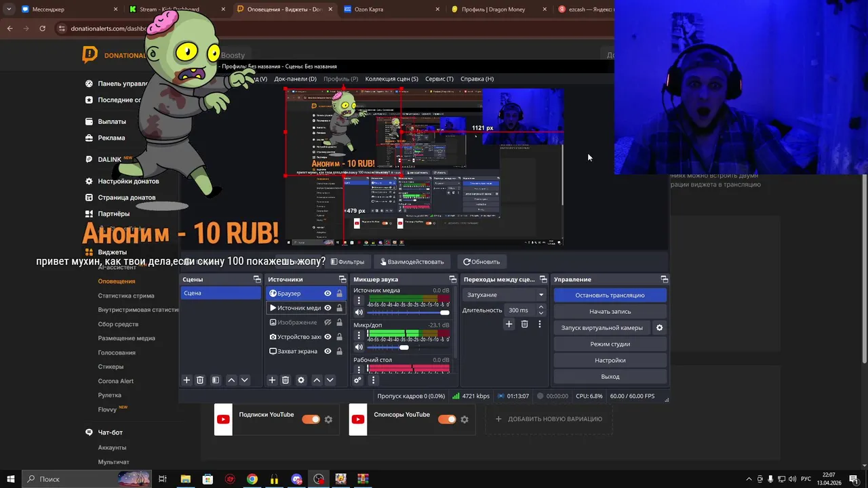868x488 pixels.
Task: Undock the Управление panel
Action: [x=665, y=279]
